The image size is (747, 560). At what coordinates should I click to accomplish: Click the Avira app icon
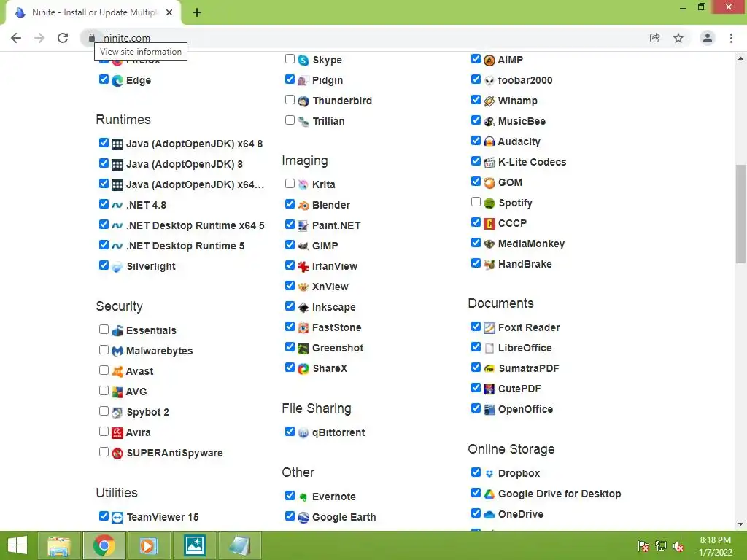117,433
